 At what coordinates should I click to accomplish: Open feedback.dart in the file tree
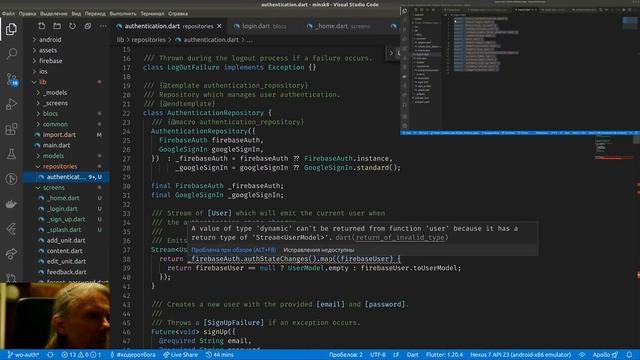(x=66, y=272)
